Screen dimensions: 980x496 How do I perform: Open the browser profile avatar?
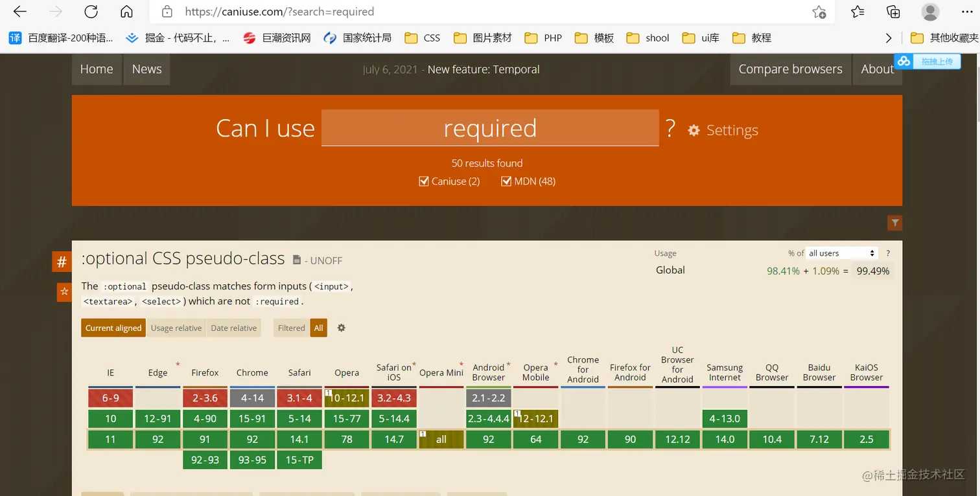click(930, 12)
